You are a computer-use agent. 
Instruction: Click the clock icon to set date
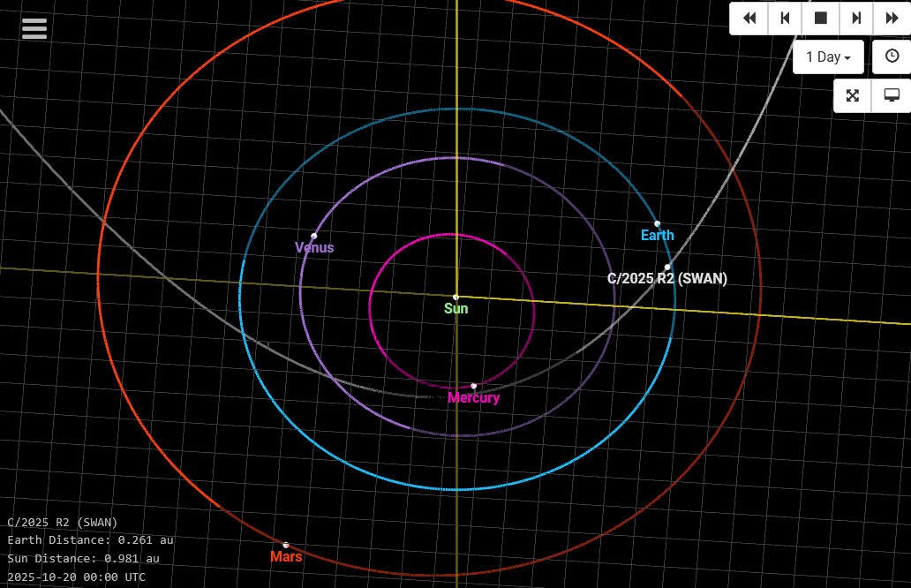pos(892,56)
